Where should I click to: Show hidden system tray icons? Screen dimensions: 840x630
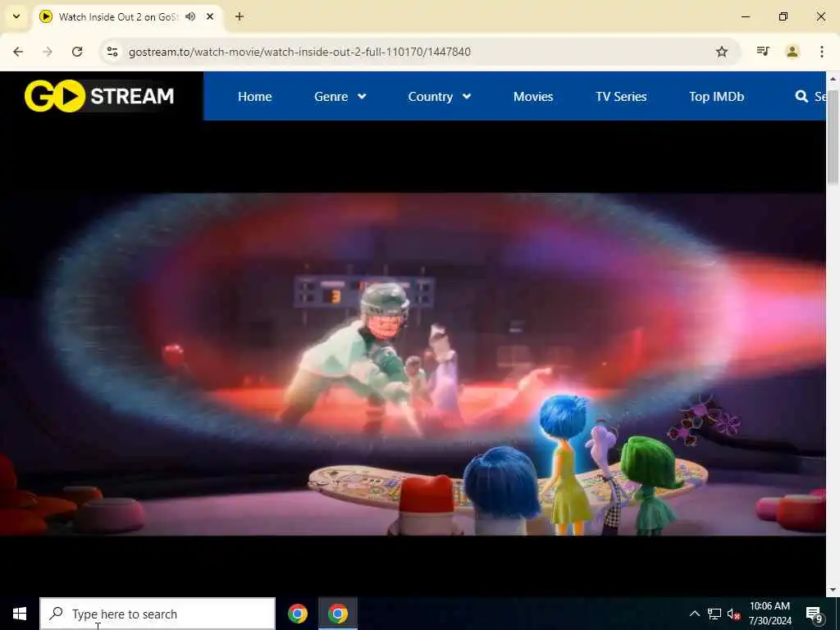[694, 614]
